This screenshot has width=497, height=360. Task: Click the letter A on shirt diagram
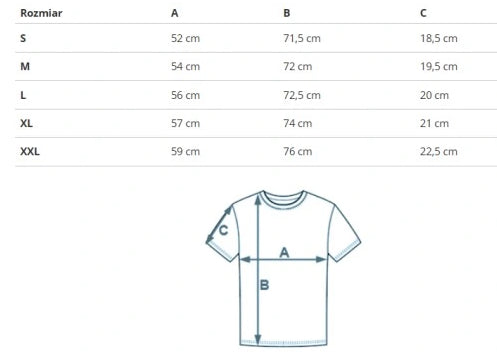[x=284, y=252]
